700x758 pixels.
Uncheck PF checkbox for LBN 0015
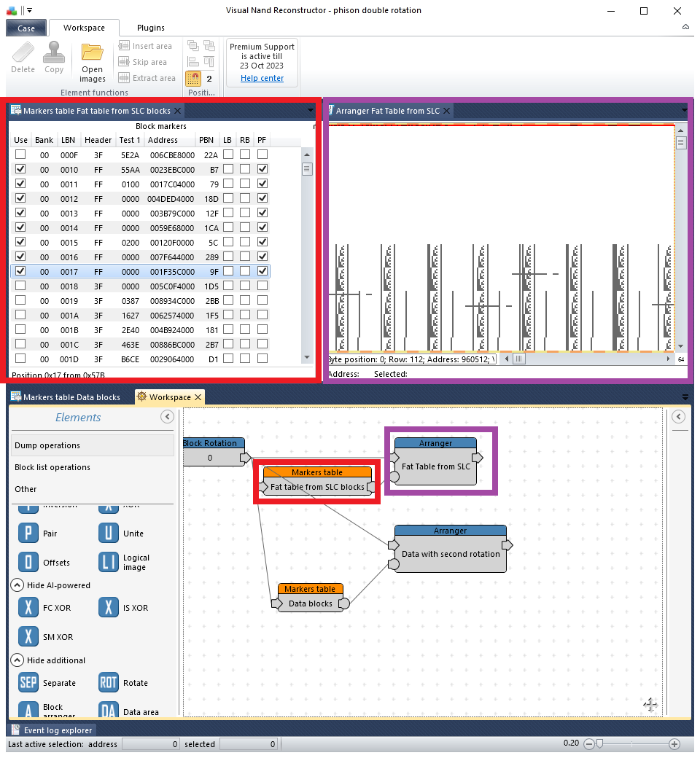(x=262, y=241)
